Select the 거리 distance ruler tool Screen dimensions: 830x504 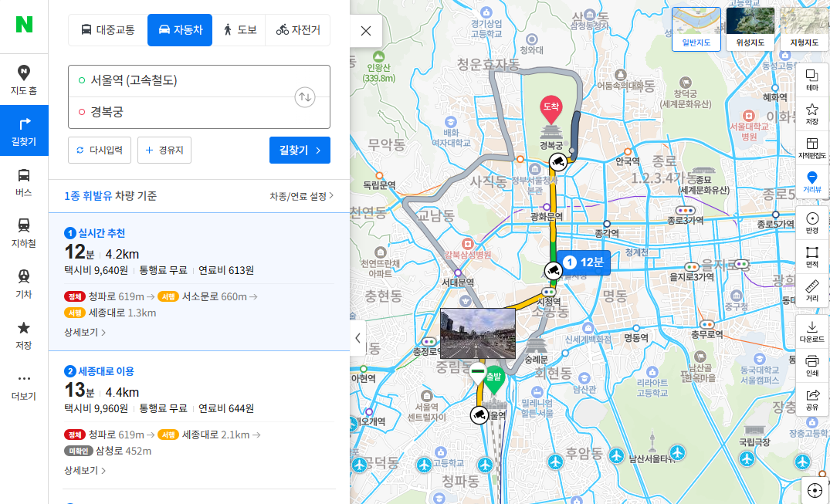pos(812,291)
